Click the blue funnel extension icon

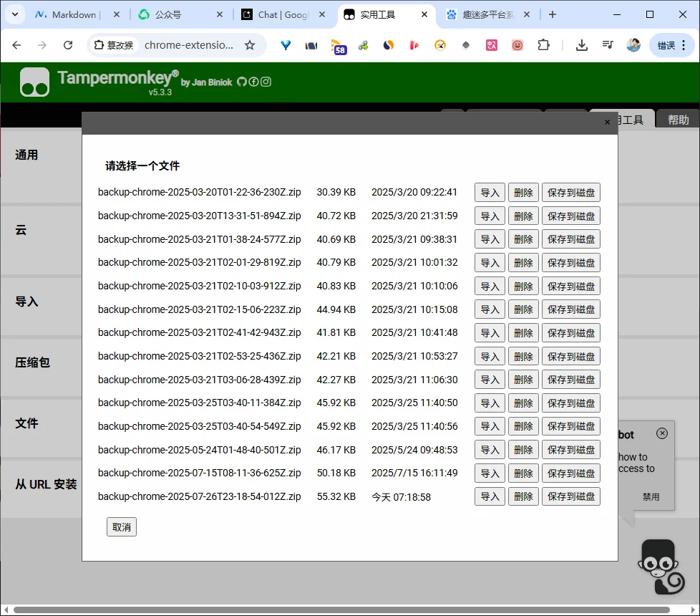pyautogui.click(x=286, y=45)
